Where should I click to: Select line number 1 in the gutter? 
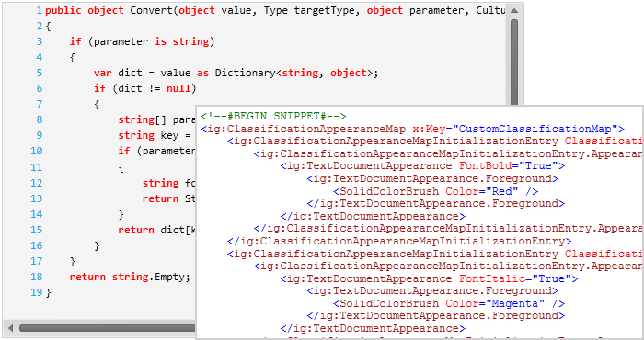39,10
